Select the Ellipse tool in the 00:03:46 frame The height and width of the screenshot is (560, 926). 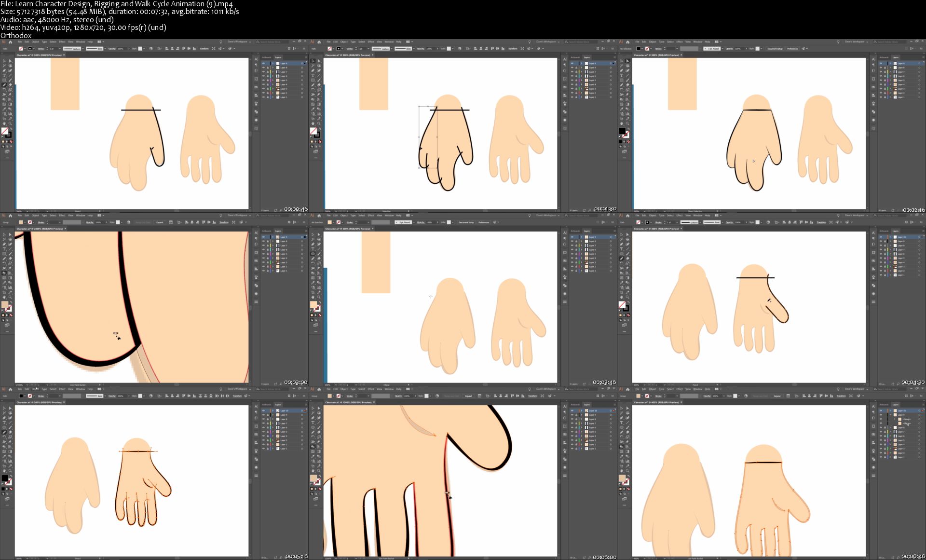pyautogui.click(x=313, y=254)
